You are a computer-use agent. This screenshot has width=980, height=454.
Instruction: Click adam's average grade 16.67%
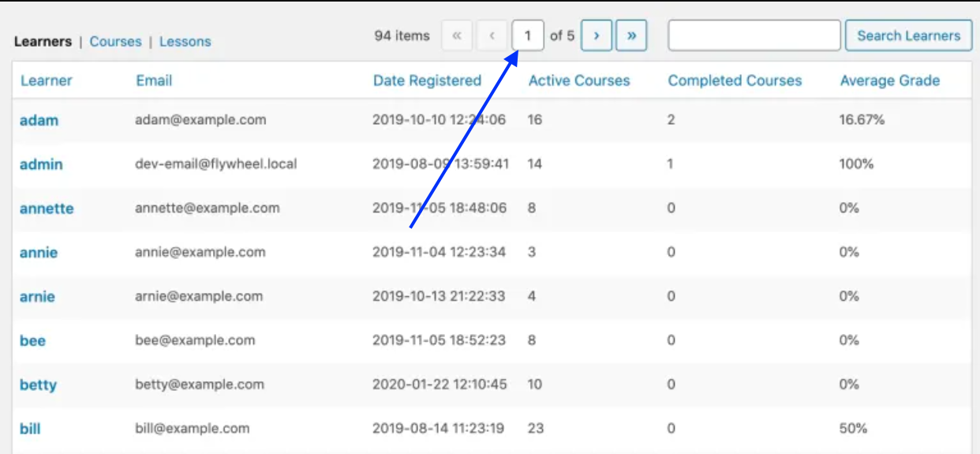(862, 120)
